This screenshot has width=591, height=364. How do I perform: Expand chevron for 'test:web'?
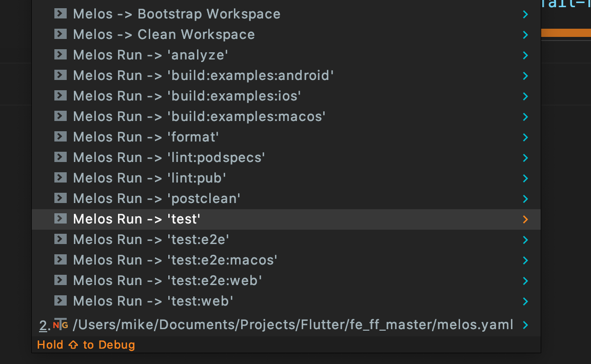pos(525,301)
